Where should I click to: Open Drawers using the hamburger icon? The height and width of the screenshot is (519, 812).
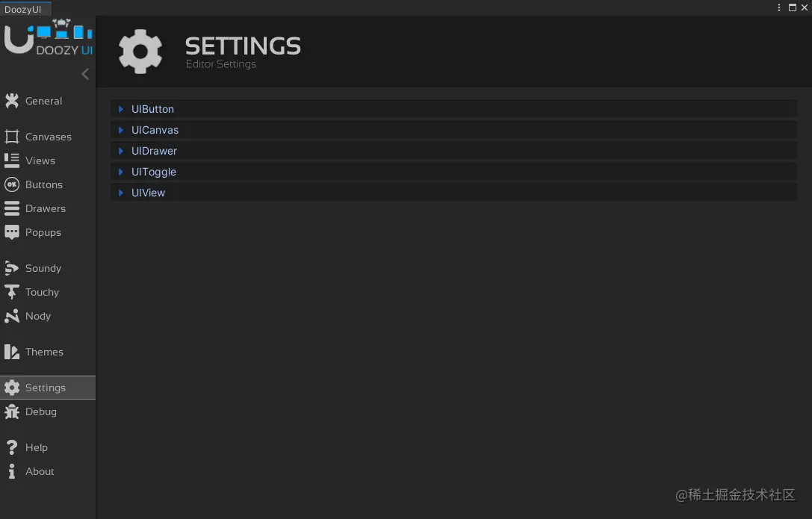(x=11, y=208)
